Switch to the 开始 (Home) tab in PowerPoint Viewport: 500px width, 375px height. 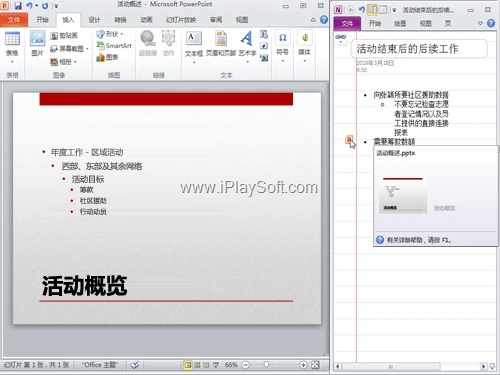coord(42,20)
